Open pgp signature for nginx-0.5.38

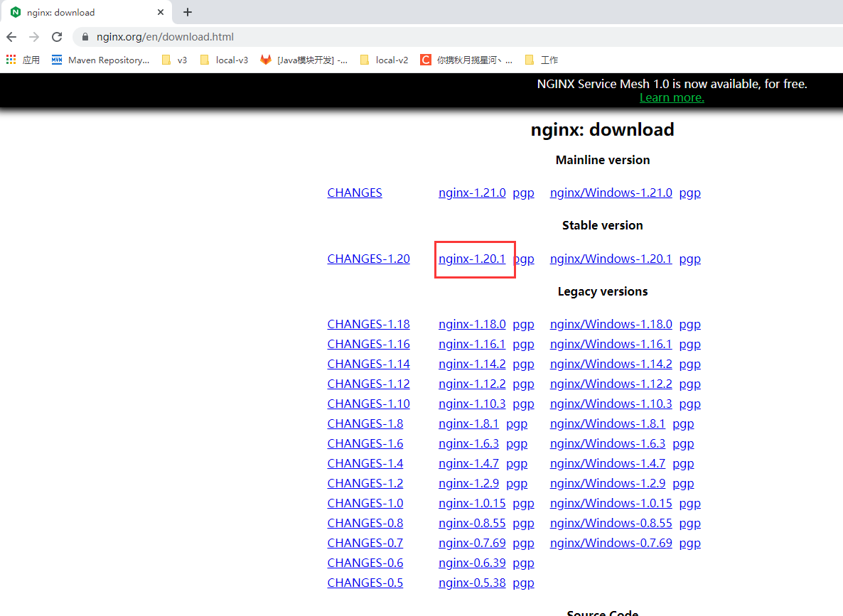[524, 584]
